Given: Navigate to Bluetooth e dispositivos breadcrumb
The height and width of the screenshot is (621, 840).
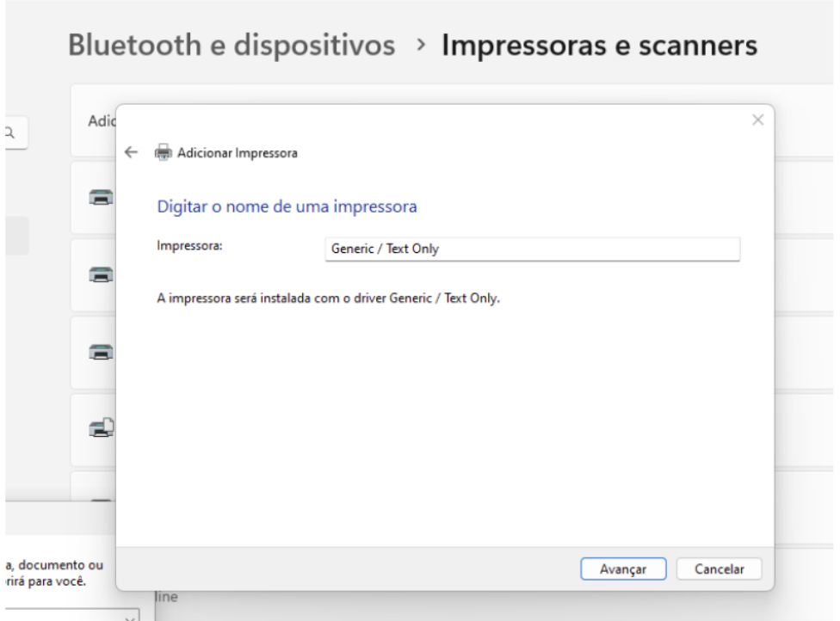Looking at the screenshot, I should click(233, 46).
